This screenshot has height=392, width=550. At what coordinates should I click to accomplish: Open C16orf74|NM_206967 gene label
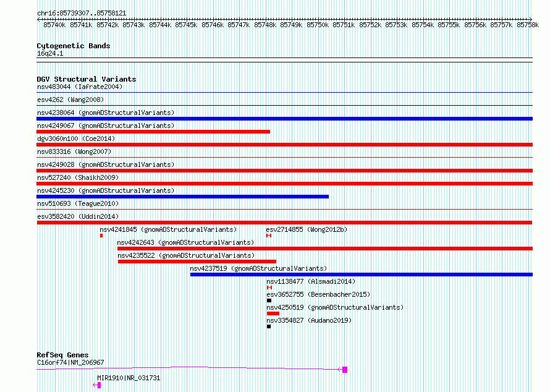coord(70,362)
